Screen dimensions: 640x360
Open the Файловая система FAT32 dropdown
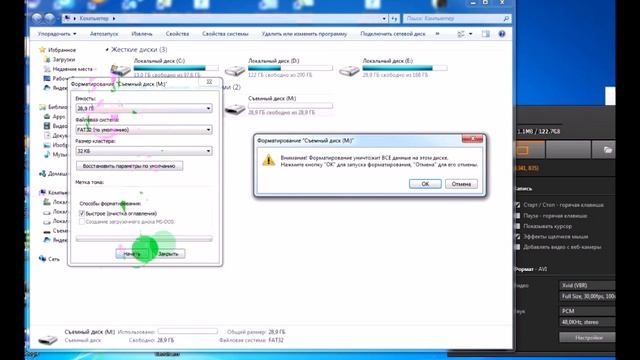pyautogui.click(x=144, y=130)
